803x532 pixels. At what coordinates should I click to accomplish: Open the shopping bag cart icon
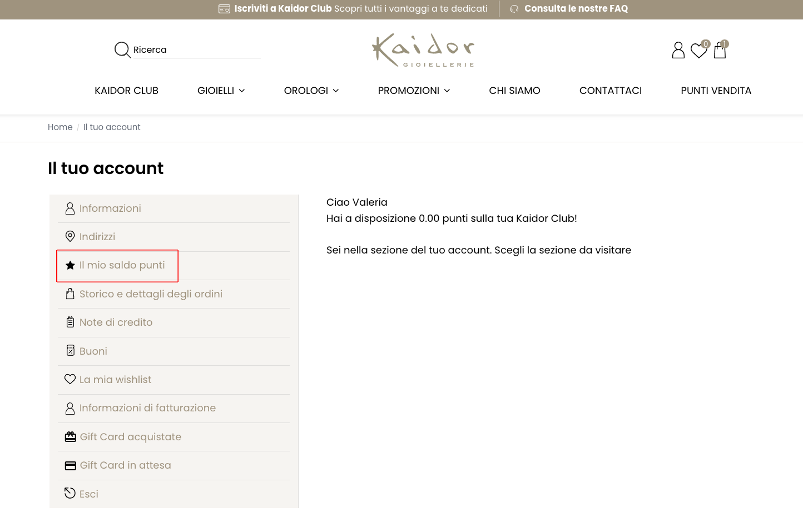720,51
